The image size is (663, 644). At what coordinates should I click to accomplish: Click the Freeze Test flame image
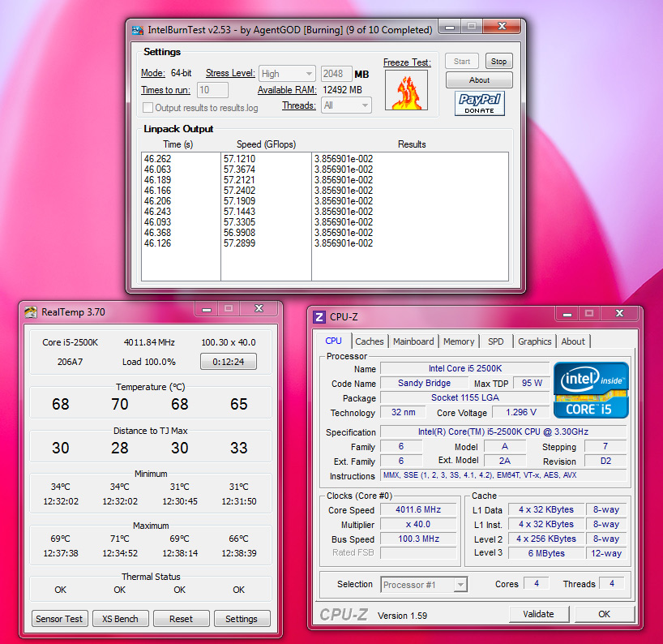coord(406,90)
